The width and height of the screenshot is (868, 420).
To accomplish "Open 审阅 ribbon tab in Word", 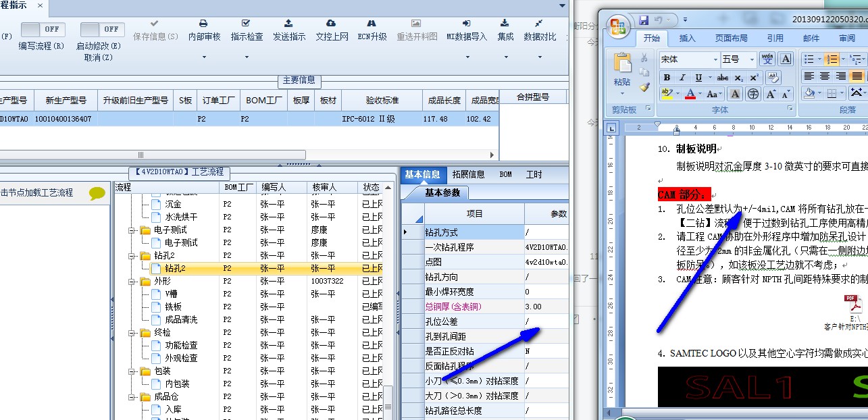I will pos(847,38).
